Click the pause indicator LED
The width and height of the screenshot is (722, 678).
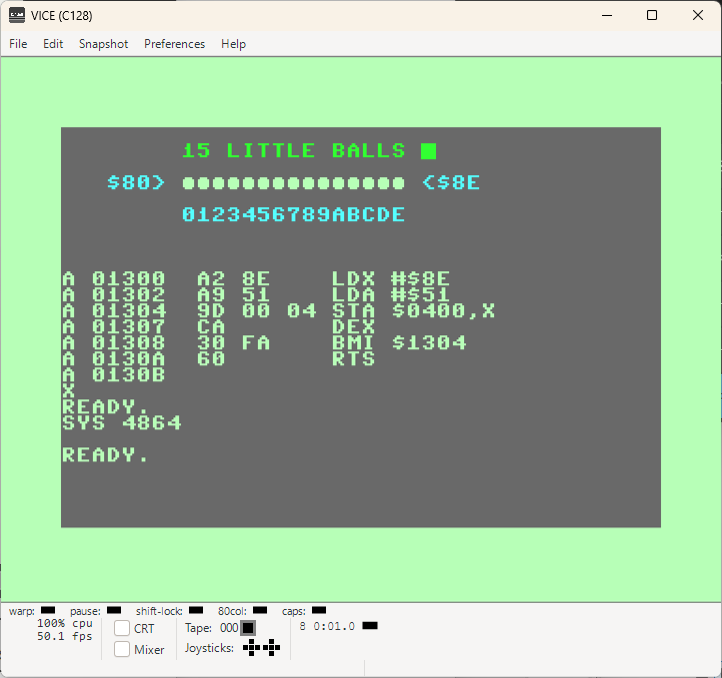114,610
